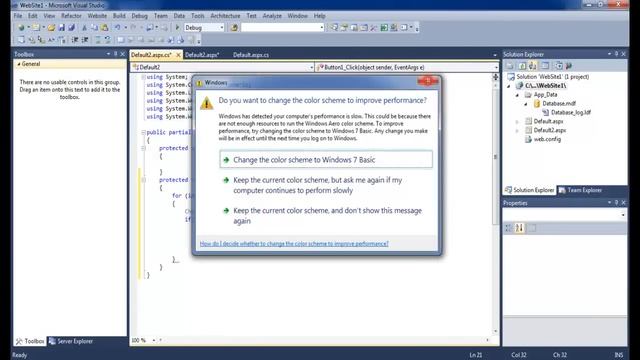The width and height of the screenshot is (640, 360).
Task: Save the current file with the Save icon
Action: [62, 28]
